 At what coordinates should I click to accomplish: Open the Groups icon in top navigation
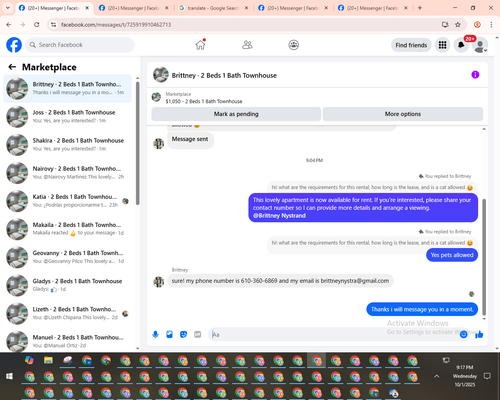pyautogui.click(x=293, y=45)
